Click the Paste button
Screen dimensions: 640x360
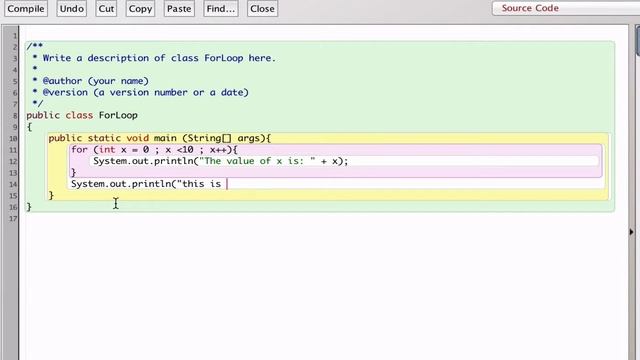pos(179,9)
